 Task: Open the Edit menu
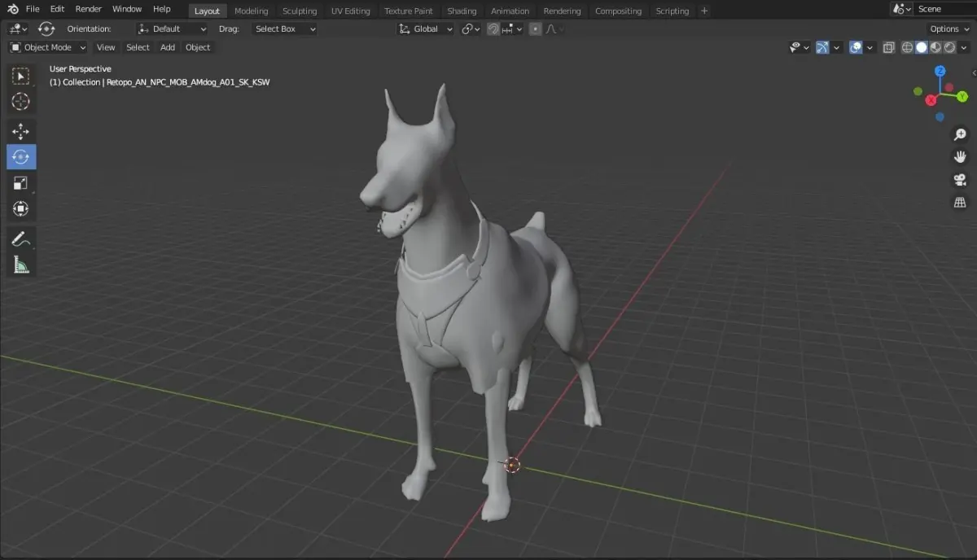point(57,9)
